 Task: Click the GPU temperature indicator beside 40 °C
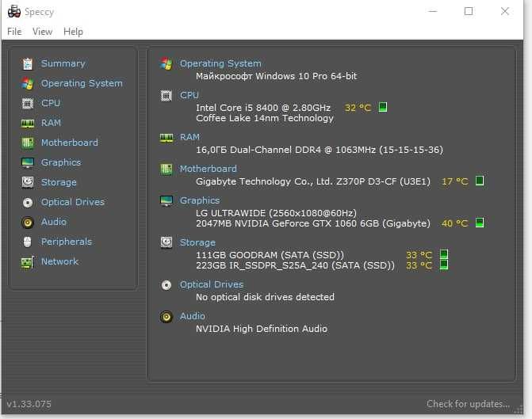[480, 223]
